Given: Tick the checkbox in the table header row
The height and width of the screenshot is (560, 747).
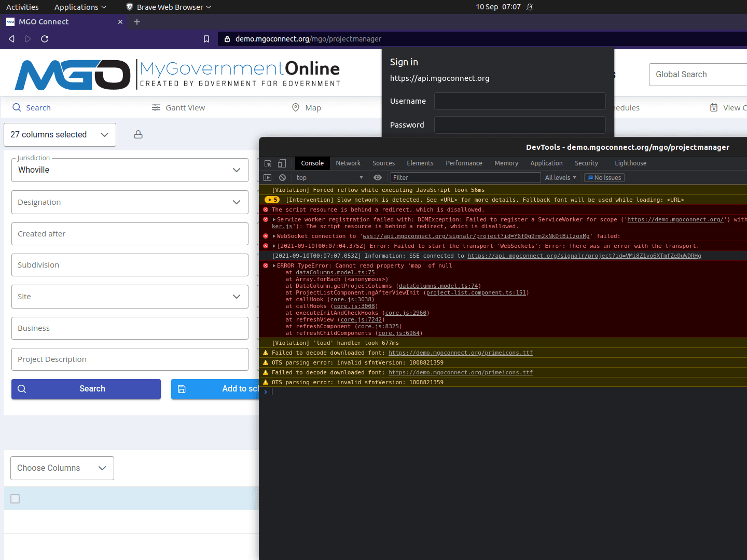Looking at the screenshot, I should [x=15, y=499].
